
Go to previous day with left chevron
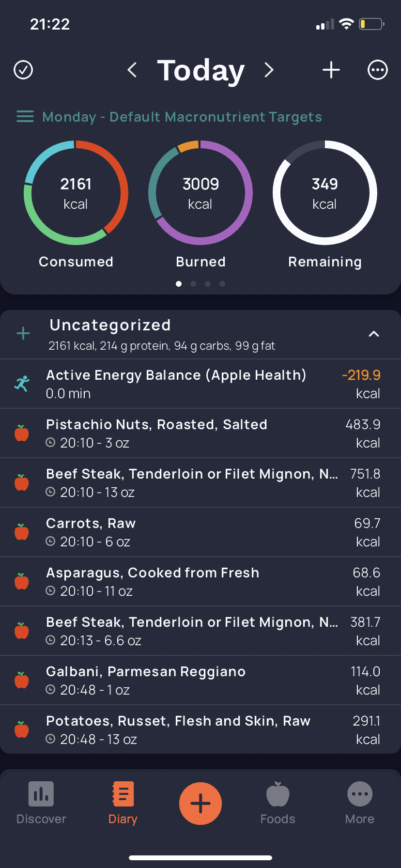point(132,70)
